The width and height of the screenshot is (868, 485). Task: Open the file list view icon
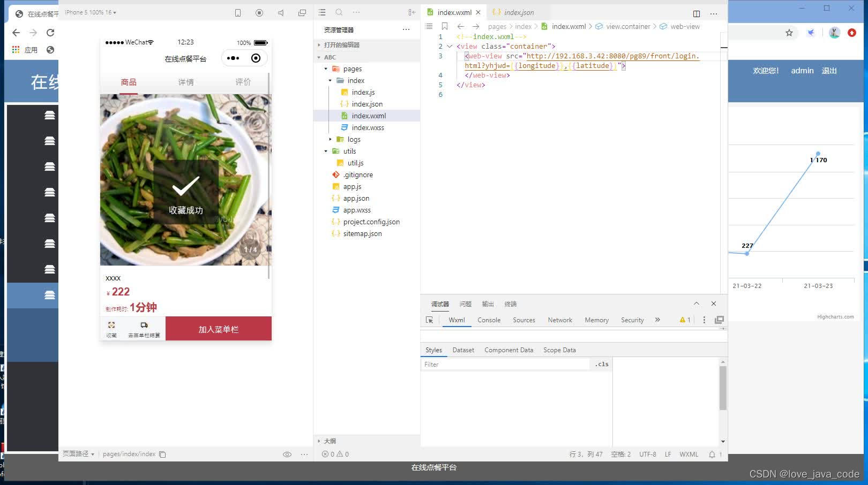coord(322,12)
